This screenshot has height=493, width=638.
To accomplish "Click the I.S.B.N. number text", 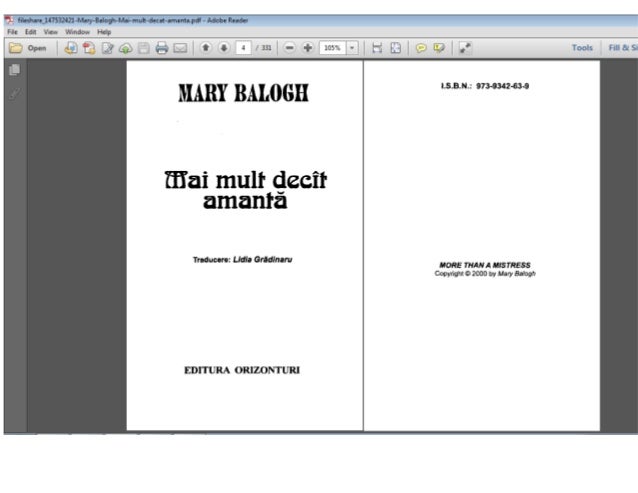I will pos(485,86).
